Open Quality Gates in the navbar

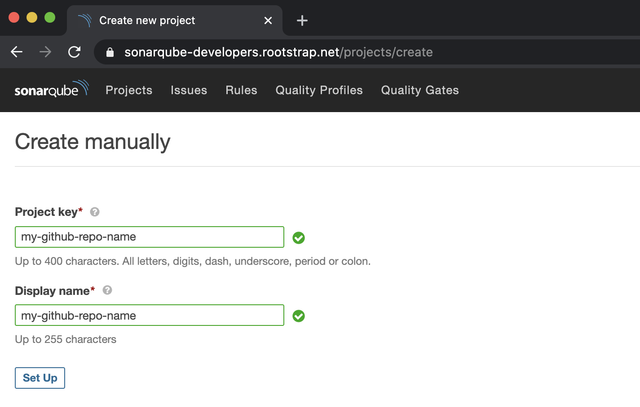click(420, 90)
